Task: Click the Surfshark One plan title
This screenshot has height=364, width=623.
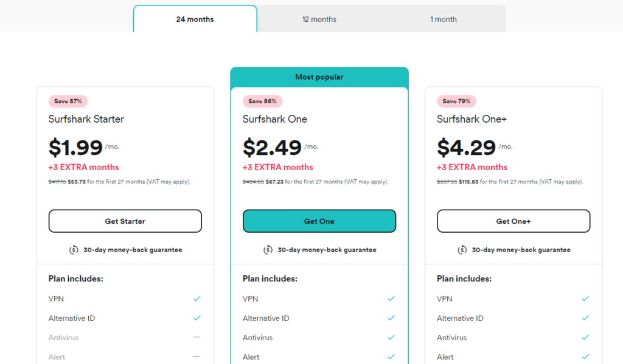Action: pos(275,119)
